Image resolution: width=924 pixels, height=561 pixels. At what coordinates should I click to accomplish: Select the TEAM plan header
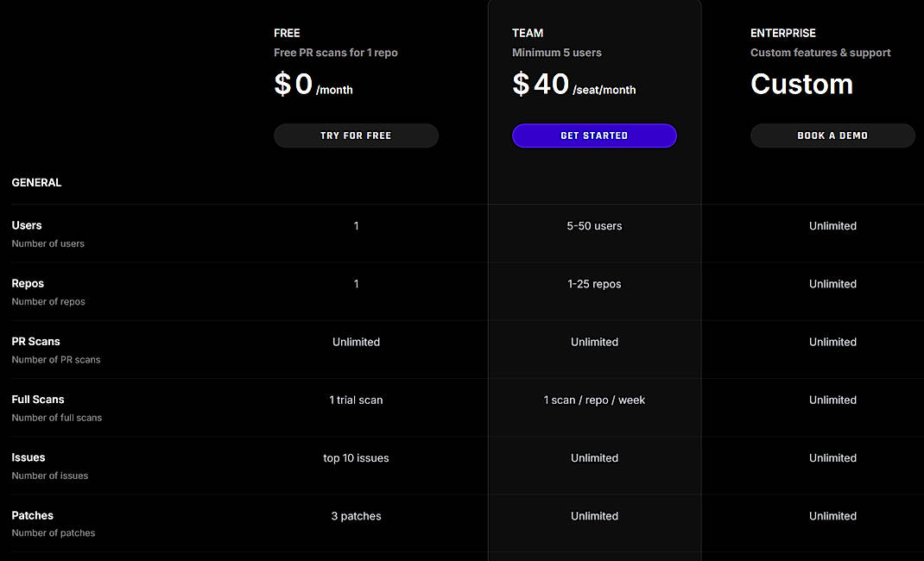coord(528,33)
